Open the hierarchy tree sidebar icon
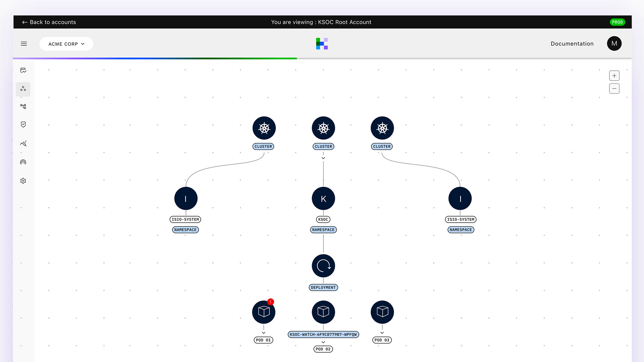The image size is (644, 362). click(23, 107)
